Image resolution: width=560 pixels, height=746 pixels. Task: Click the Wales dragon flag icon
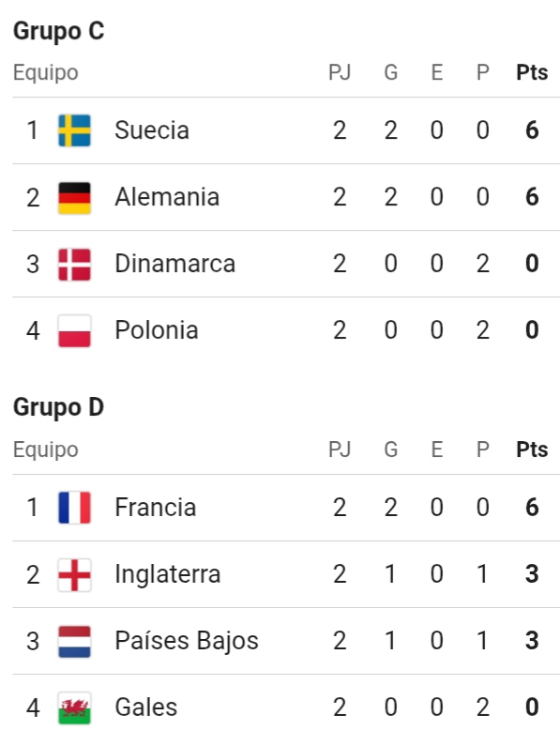[x=74, y=708]
